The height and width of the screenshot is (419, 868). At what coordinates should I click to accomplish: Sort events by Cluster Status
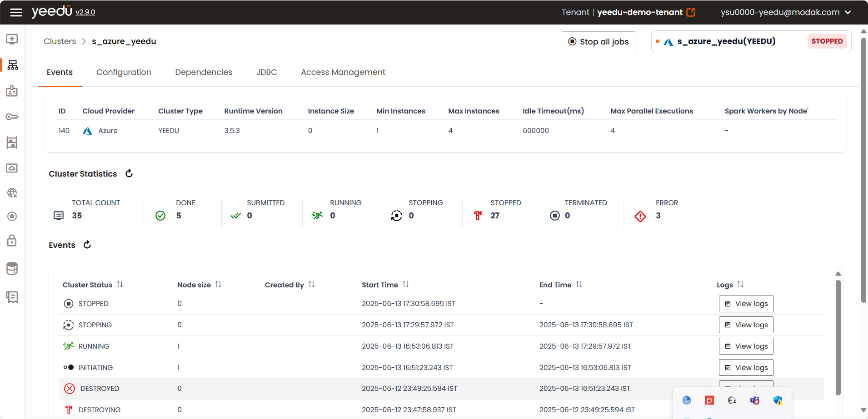tap(120, 284)
